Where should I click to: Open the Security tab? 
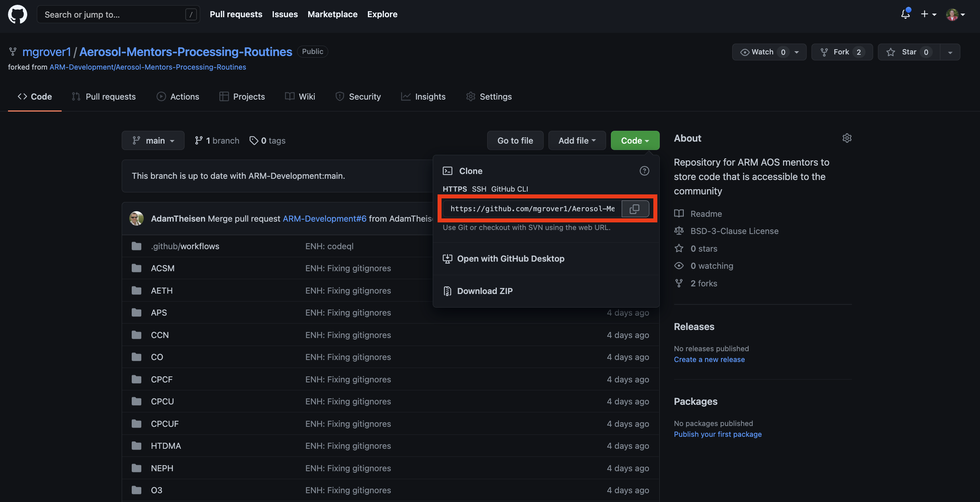point(358,96)
